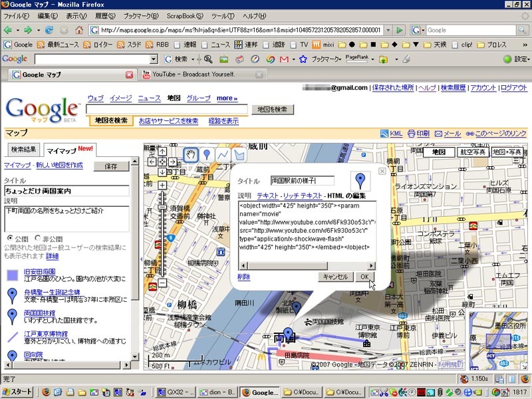
Task: Go to Firefox home page
Action: 79,30
